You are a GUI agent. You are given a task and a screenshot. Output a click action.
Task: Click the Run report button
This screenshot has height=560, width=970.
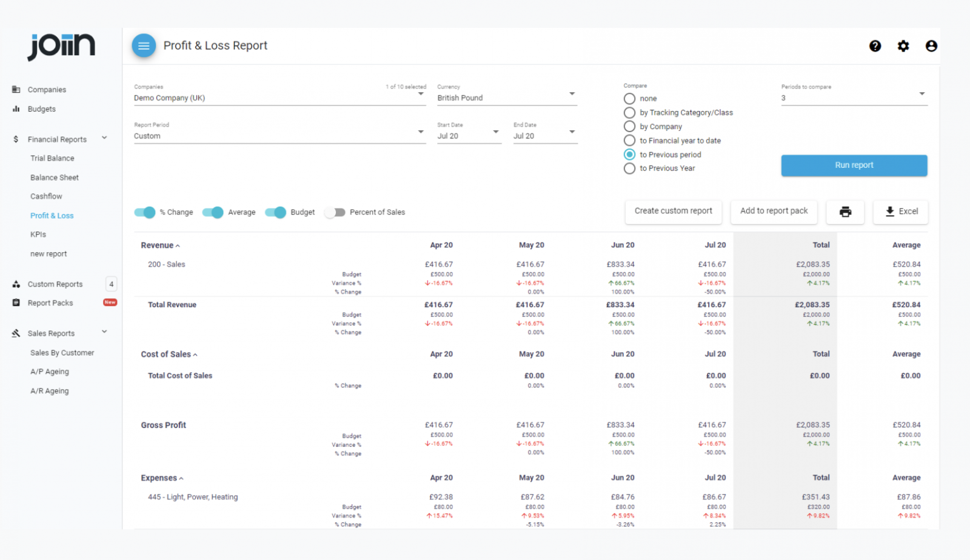click(854, 165)
